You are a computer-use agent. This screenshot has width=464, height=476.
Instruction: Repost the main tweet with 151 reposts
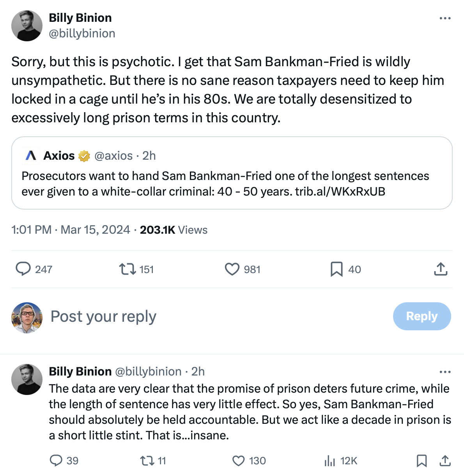pos(128,269)
